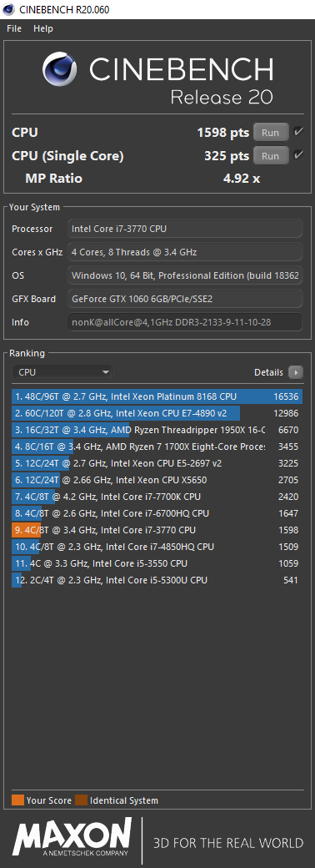The image size is (315, 868).
Task: Click the Info text field with nonK@allCore
Action: click(x=185, y=322)
